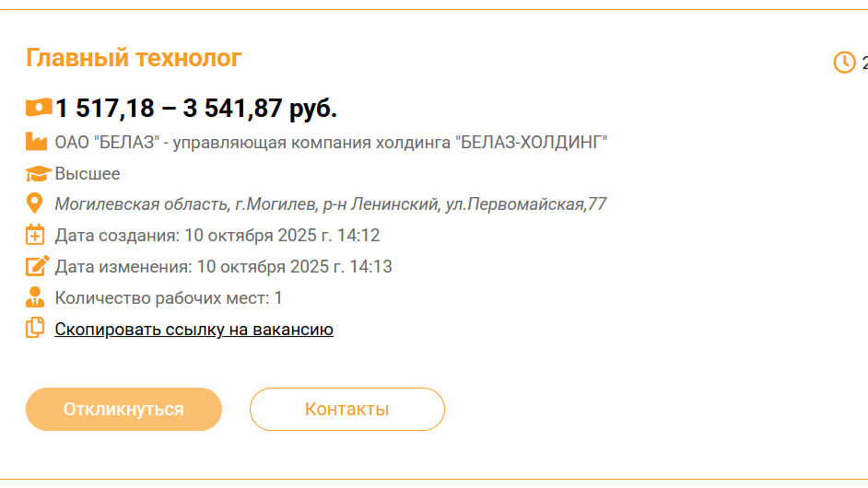Click the money banknote salary icon

point(39,108)
